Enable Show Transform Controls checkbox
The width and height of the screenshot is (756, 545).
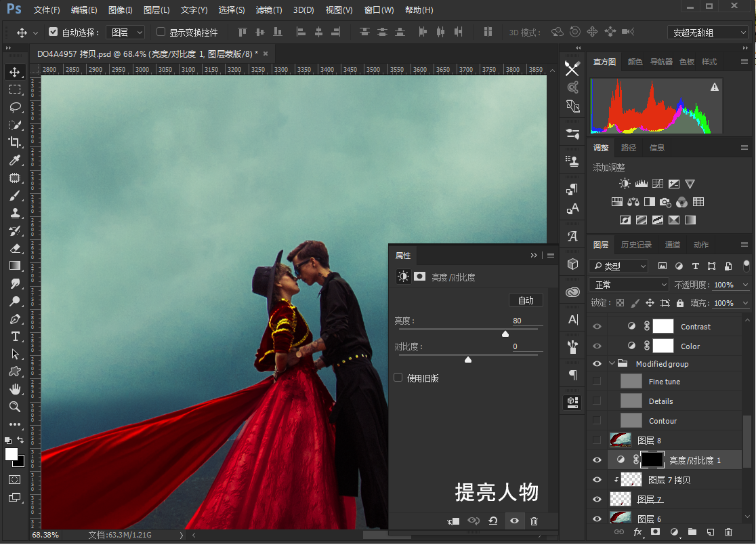[x=161, y=32]
